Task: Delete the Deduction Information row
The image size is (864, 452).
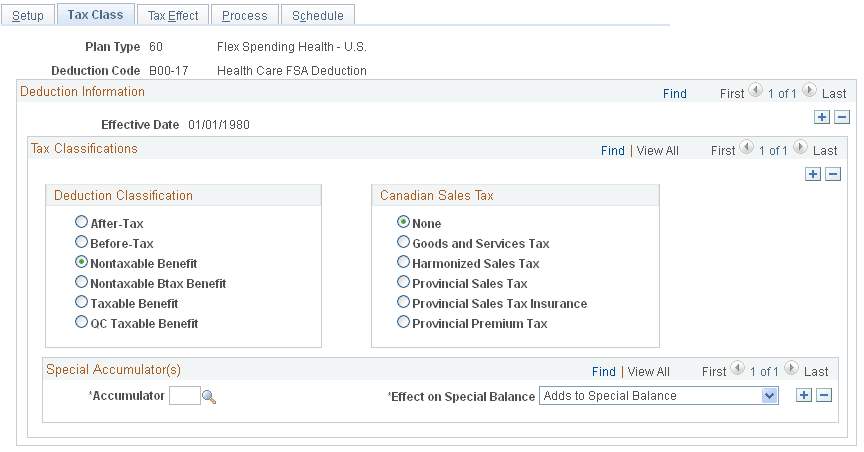Action: 842,117
